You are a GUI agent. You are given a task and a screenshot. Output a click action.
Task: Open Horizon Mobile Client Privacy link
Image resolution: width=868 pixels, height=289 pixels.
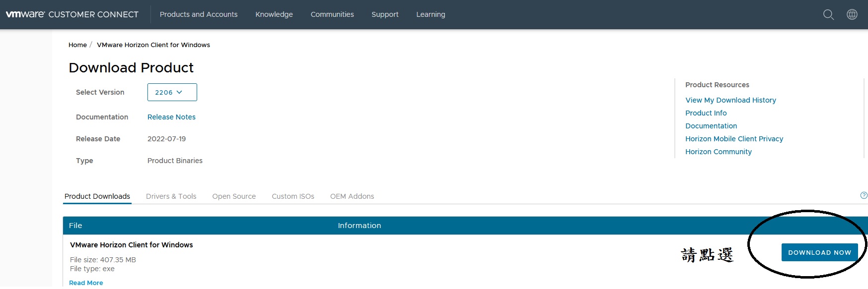click(734, 139)
